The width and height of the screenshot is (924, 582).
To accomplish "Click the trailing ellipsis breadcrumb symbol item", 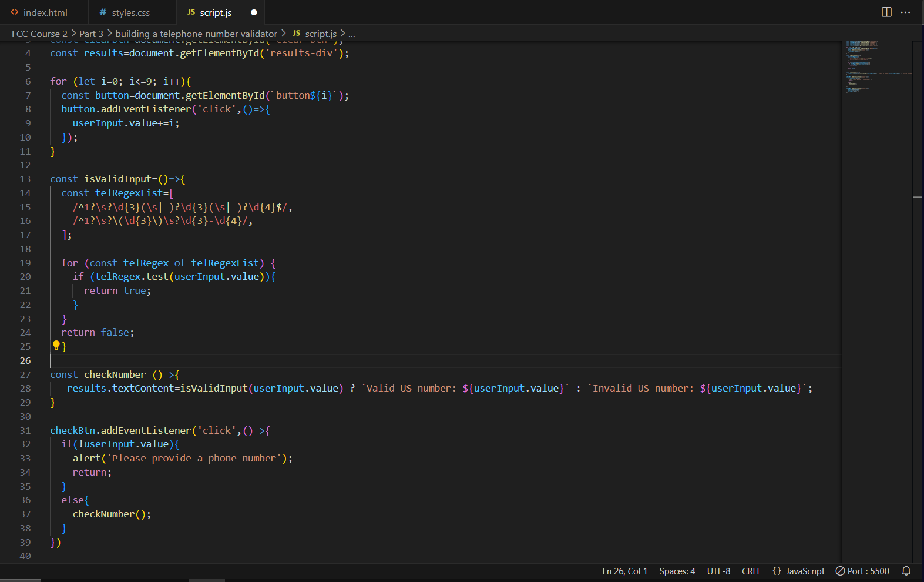I will click(352, 34).
